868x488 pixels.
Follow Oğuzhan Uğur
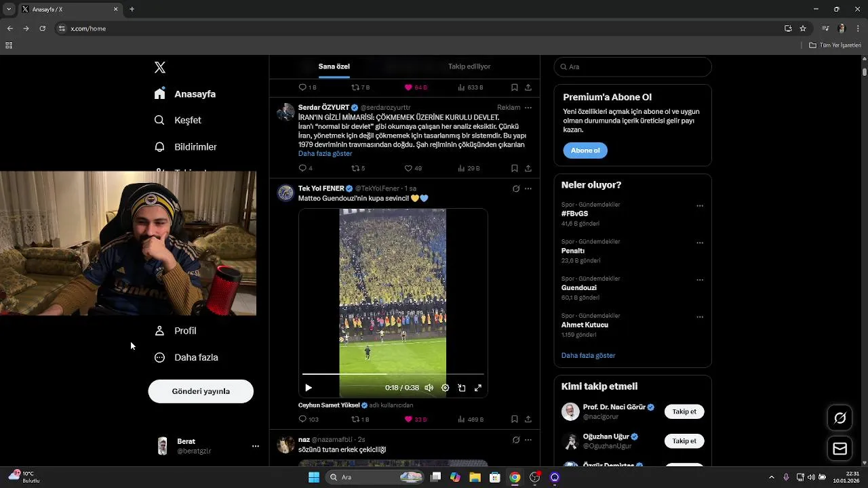[x=684, y=441]
